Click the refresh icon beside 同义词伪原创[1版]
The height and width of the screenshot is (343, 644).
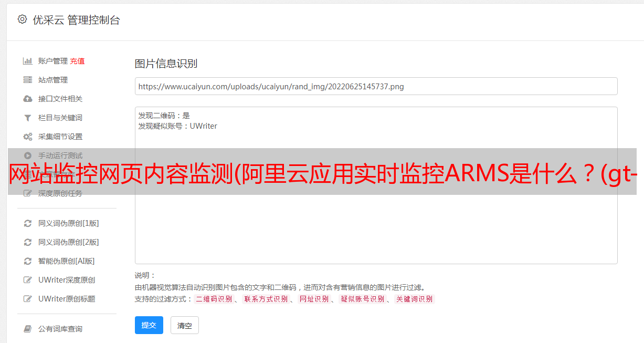click(28, 223)
